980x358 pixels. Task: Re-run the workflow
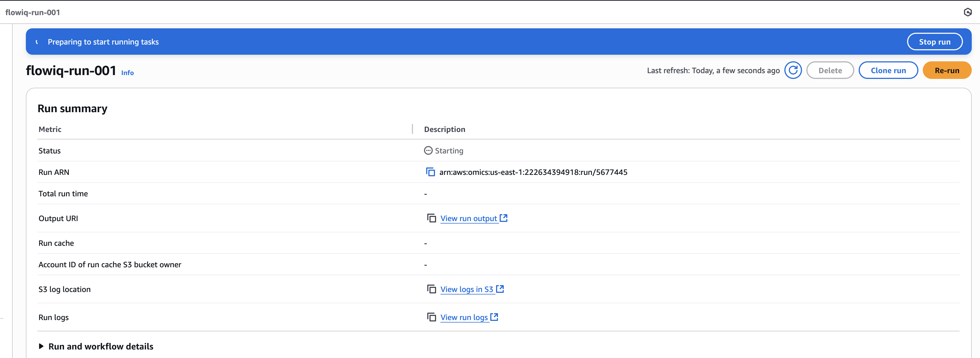(947, 70)
